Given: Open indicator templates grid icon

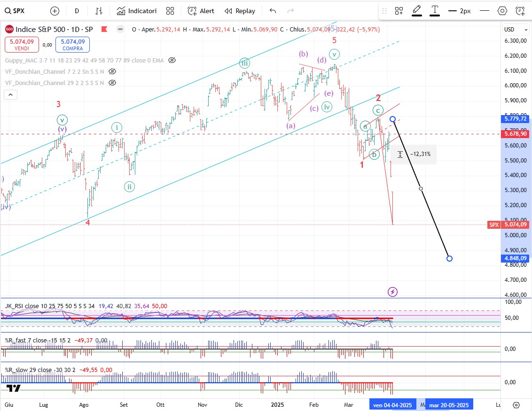Looking at the screenshot, I should click(x=170, y=11).
